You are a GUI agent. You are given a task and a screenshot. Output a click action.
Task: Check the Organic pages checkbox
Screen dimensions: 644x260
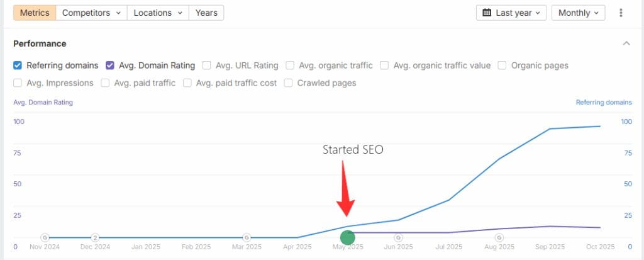[x=502, y=65]
